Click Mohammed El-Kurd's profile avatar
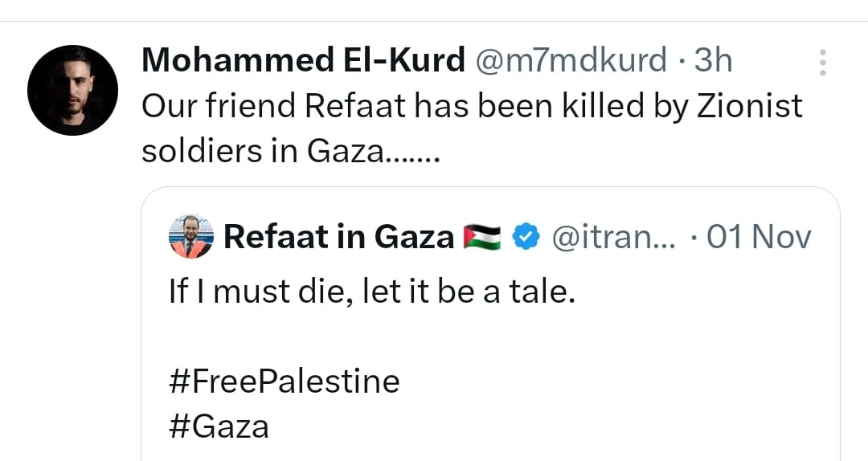Viewport: 868px width, 461px height. coord(72,90)
